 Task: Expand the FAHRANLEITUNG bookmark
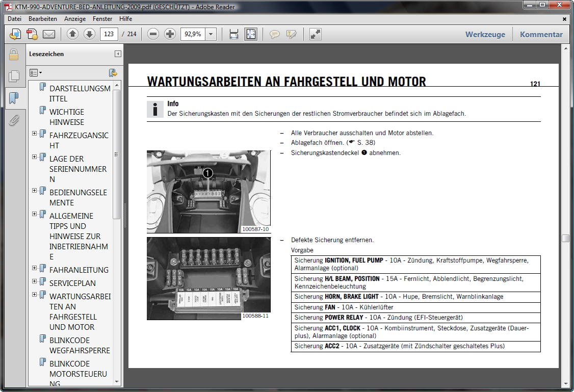click(x=35, y=268)
